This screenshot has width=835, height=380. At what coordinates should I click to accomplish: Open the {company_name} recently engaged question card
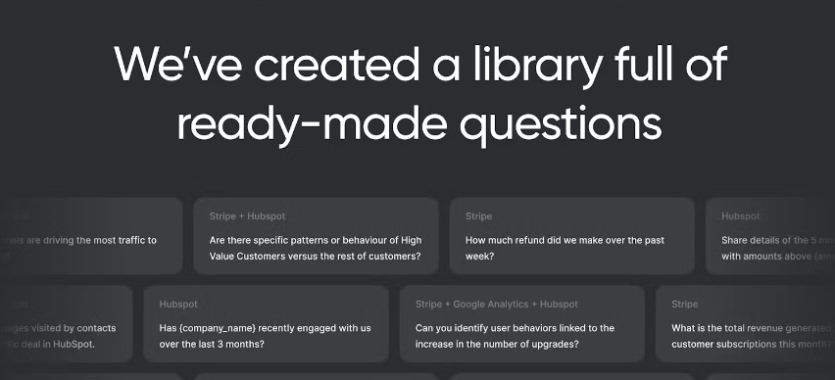click(x=266, y=324)
